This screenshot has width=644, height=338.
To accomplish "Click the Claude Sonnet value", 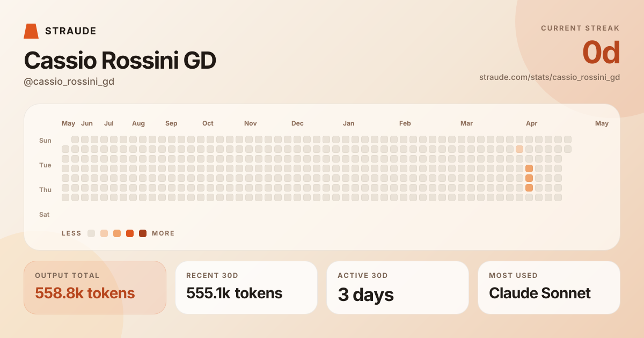I will [540, 293].
